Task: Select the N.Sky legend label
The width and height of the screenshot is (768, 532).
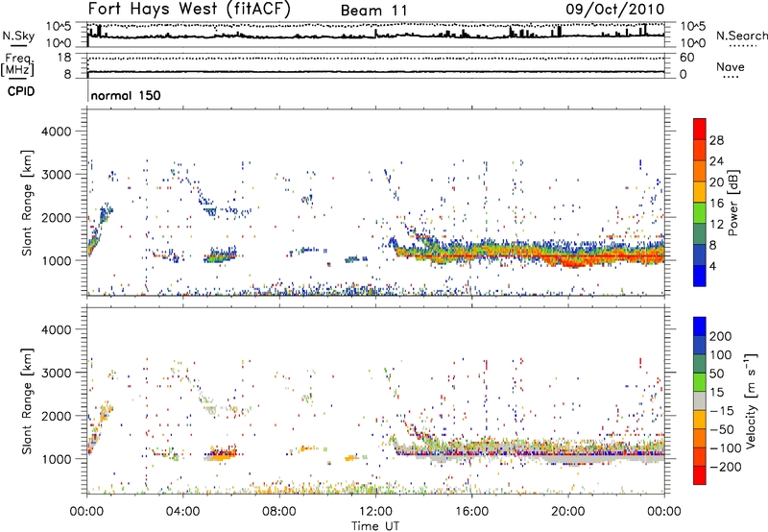Action: point(18,36)
